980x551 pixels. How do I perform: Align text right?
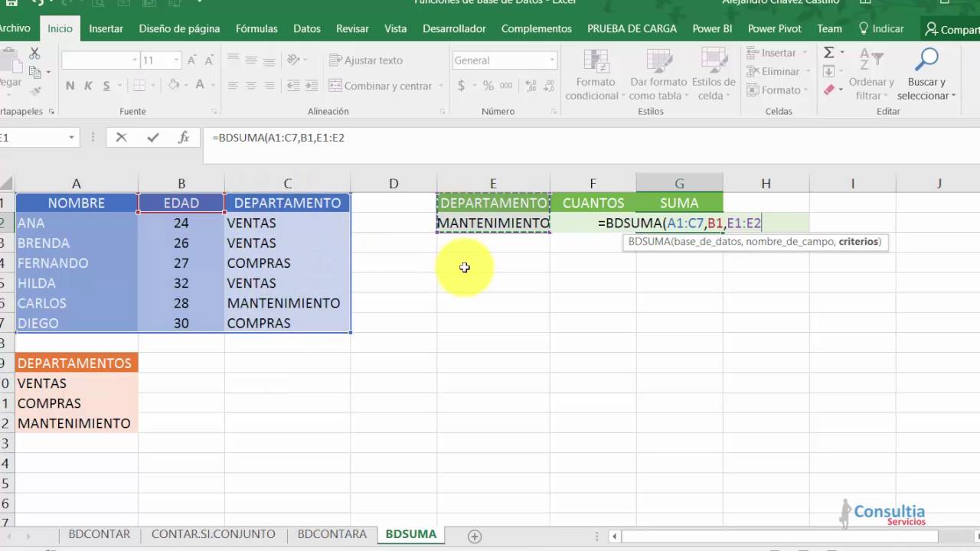tap(269, 86)
